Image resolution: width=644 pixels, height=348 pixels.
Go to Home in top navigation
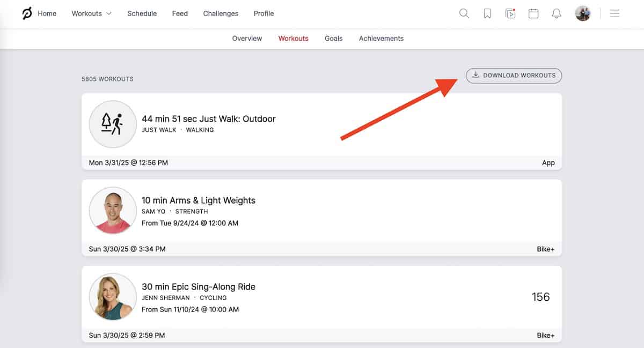coord(47,13)
